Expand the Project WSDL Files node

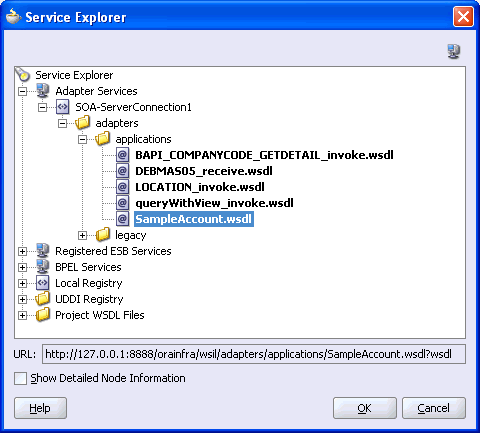(x=22, y=315)
